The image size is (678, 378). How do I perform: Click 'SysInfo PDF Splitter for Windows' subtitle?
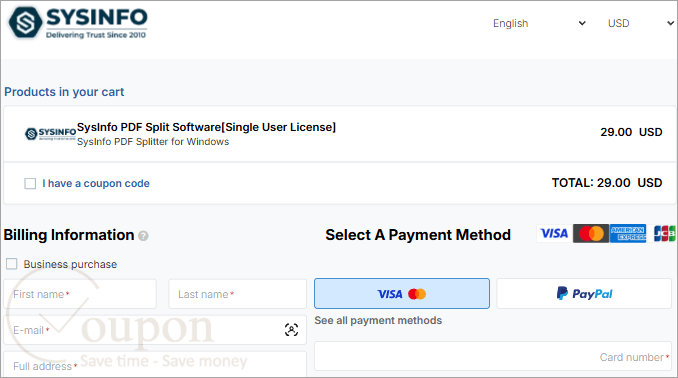(x=153, y=142)
